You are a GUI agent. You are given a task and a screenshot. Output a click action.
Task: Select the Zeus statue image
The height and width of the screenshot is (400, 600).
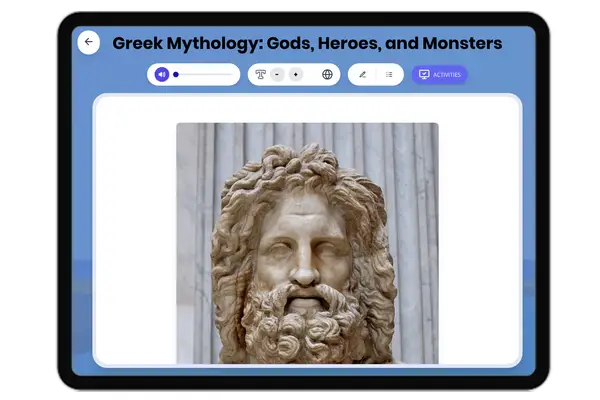tap(307, 243)
